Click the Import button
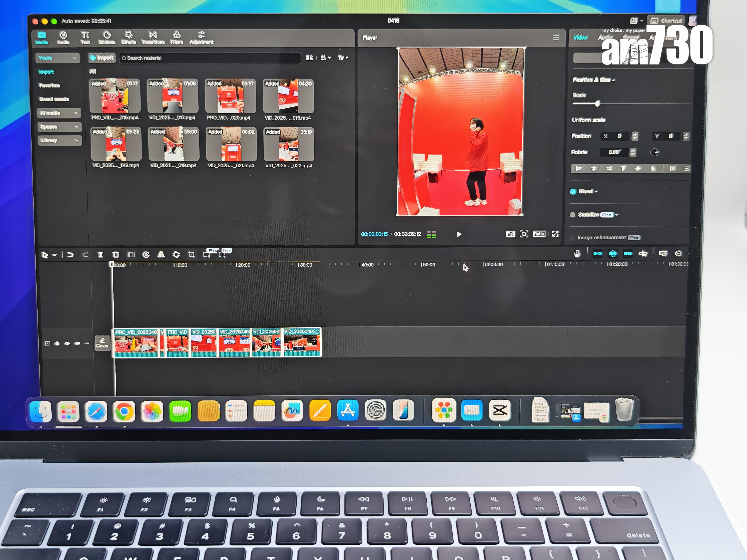Viewport: 747px width, 560px height. tap(102, 58)
